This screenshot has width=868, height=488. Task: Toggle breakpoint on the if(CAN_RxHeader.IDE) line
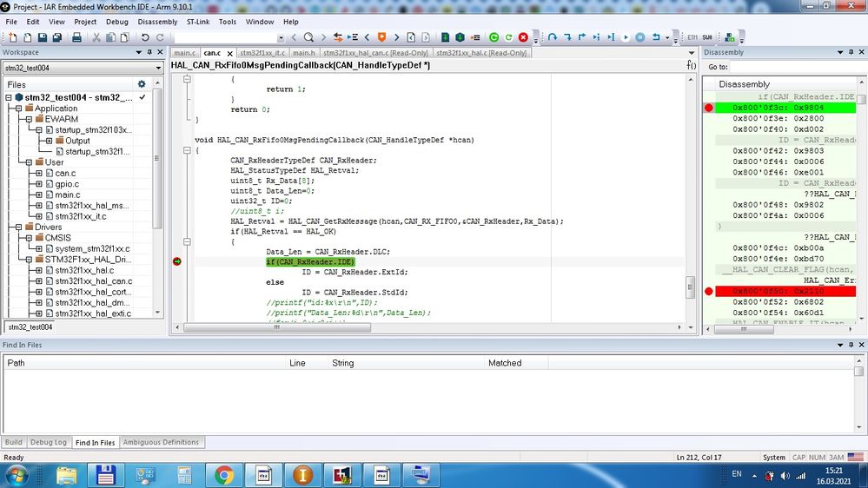pyautogui.click(x=177, y=261)
